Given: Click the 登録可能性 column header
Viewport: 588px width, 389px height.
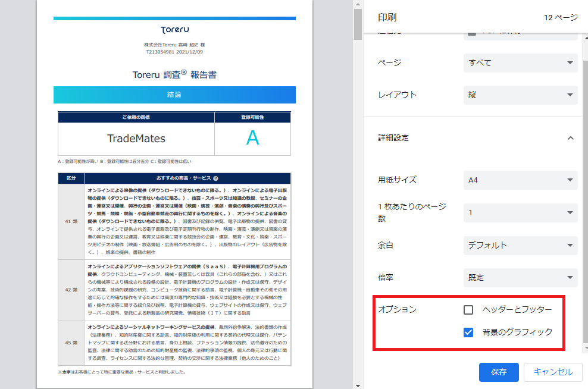Looking at the screenshot, I should pyautogui.click(x=252, y=117).
